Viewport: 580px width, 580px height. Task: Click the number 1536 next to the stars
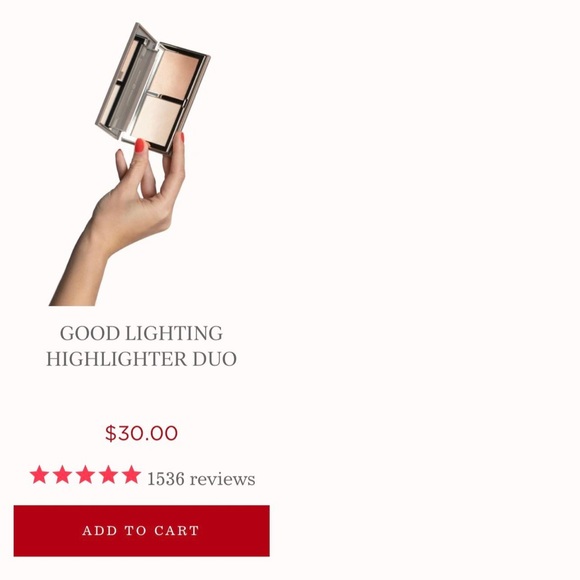(166, 479)
